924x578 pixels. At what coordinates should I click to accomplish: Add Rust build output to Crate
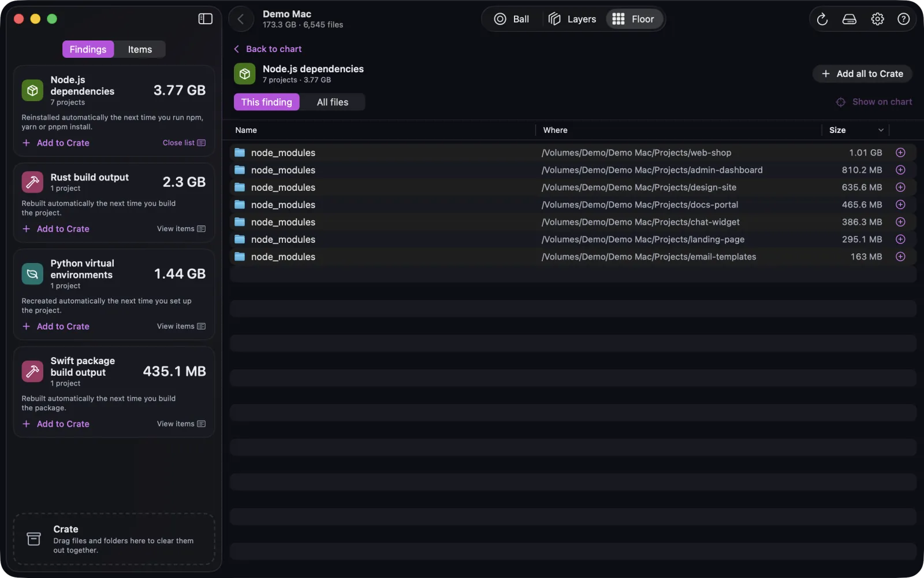pyautogui.click(x=56, y=229)
